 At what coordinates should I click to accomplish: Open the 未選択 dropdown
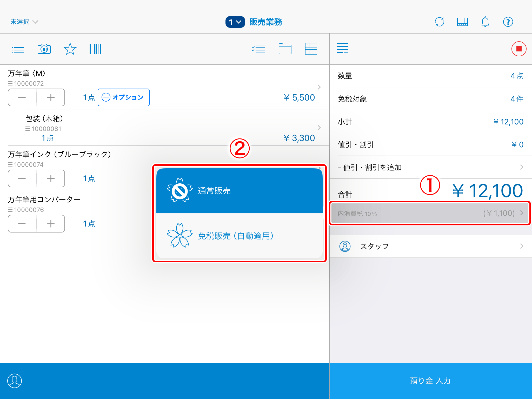tap(24, 22)
